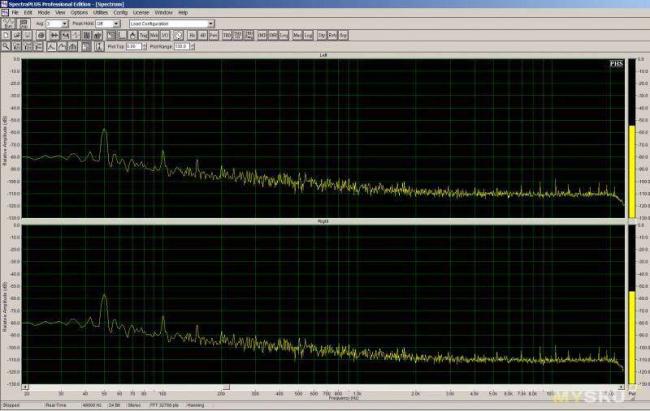Click the Right plot title
Screen dimensions: 650x411
(323, 221)
